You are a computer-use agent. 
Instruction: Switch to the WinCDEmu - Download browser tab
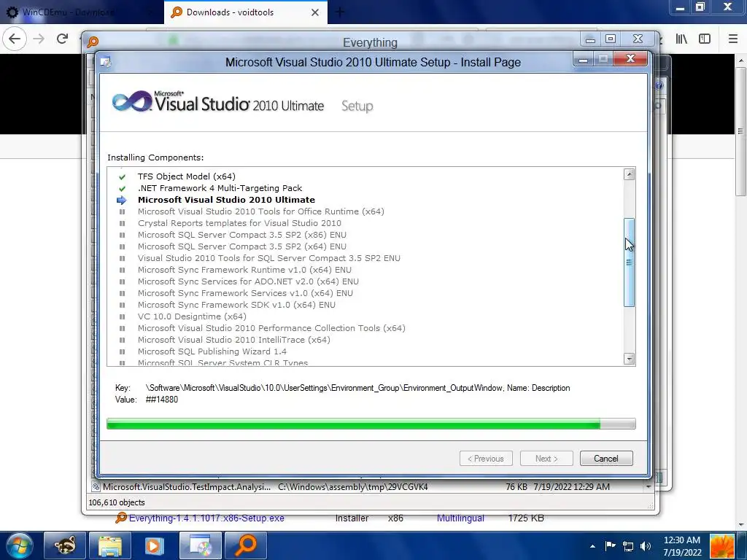click(68, 12)
